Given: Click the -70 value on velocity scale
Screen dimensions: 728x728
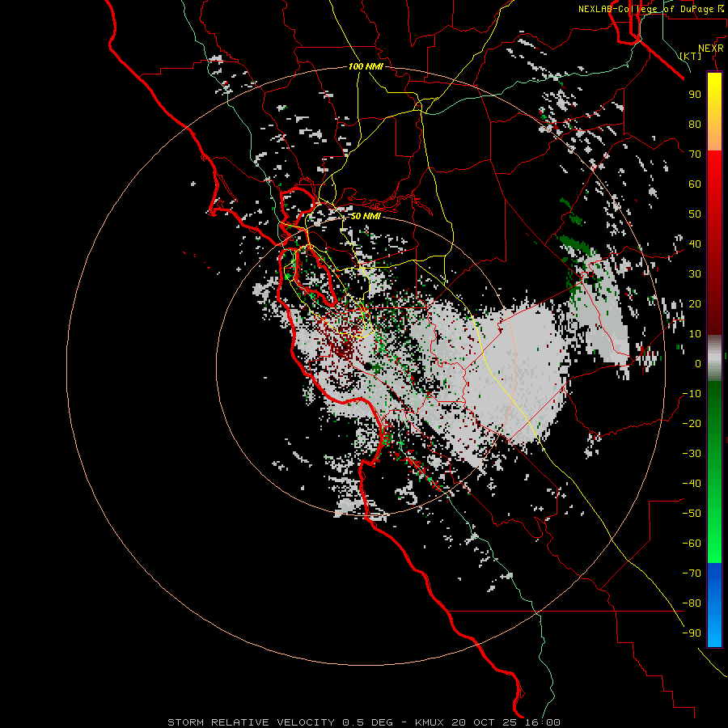Looking at the screenshot, I should click(692, 574).
